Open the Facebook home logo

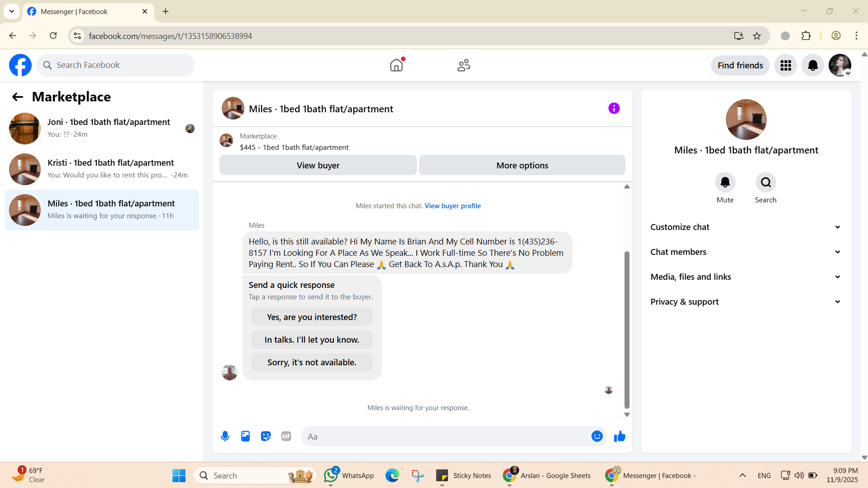pyautogui.click(x=20, y=65)
